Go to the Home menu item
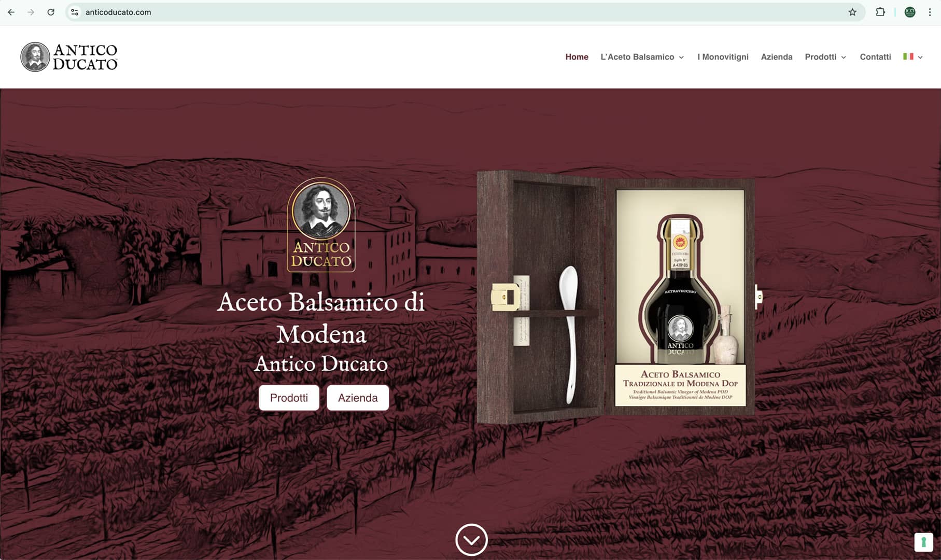 click(x=577, y=57)
